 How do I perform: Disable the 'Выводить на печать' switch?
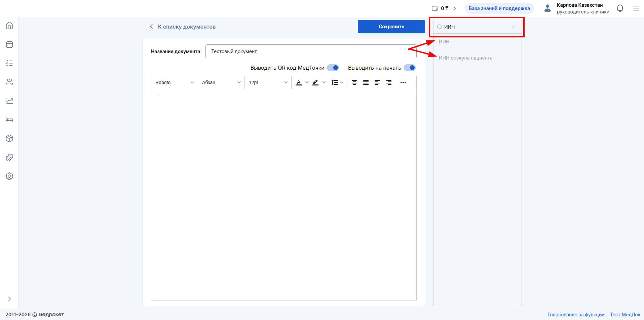click(410, 68)
